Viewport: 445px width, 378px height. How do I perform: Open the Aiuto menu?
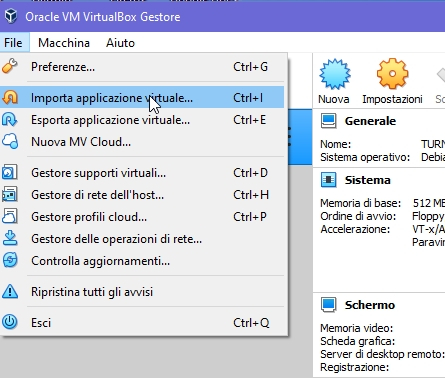coord(120,43)
